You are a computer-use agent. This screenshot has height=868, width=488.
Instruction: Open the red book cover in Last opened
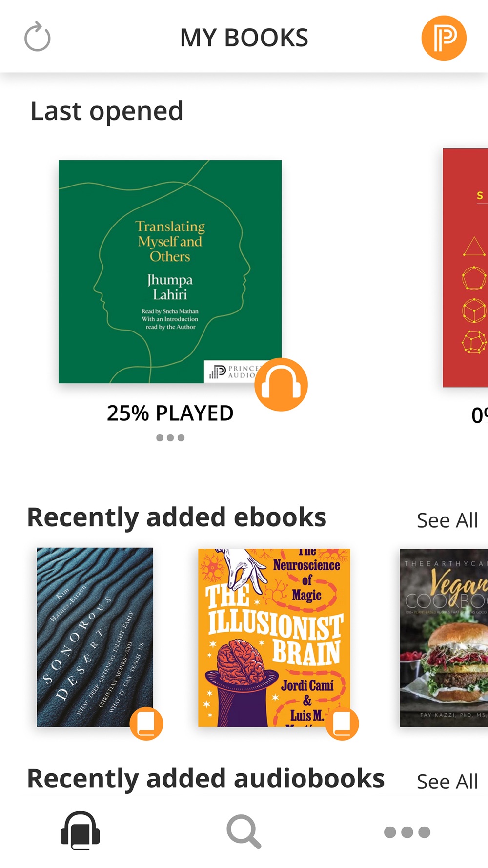pyautogui.click(x=465, y=268)
